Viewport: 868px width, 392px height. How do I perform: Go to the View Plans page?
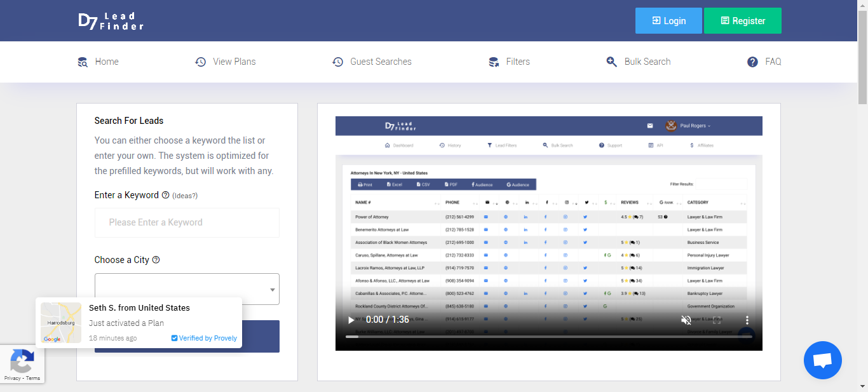234,62
